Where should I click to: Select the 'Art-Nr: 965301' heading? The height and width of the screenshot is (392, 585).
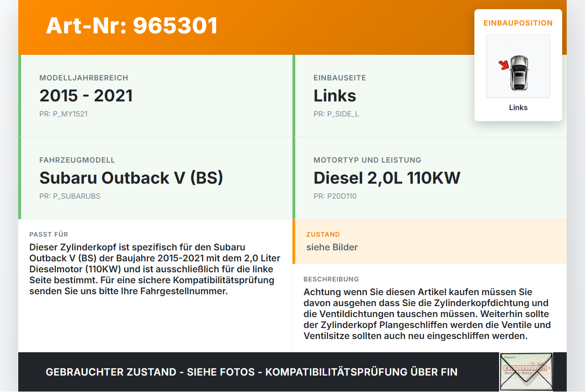point(132,26)
